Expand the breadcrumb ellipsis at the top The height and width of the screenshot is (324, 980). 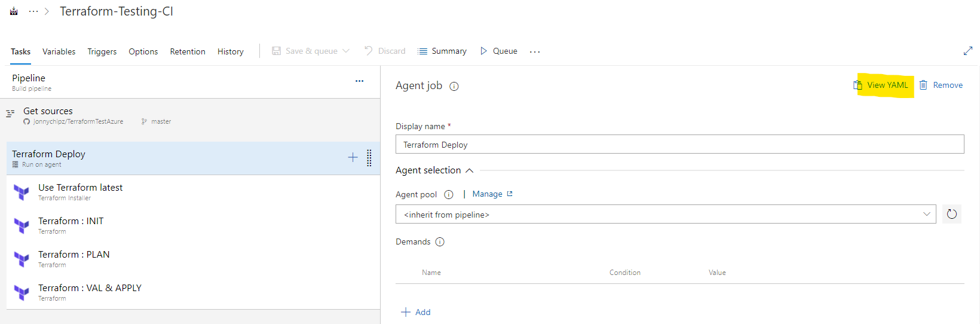pos(33,11)
